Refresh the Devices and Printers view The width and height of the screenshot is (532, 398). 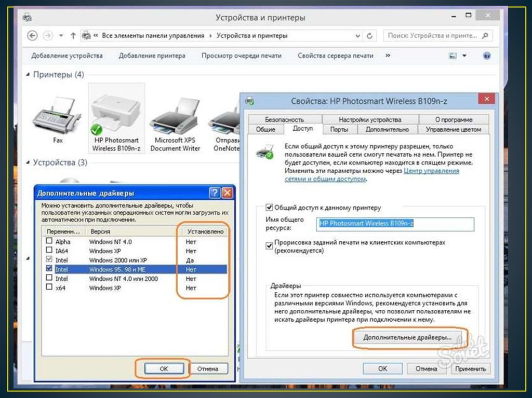pyautogui.click(x=369, y=36)
